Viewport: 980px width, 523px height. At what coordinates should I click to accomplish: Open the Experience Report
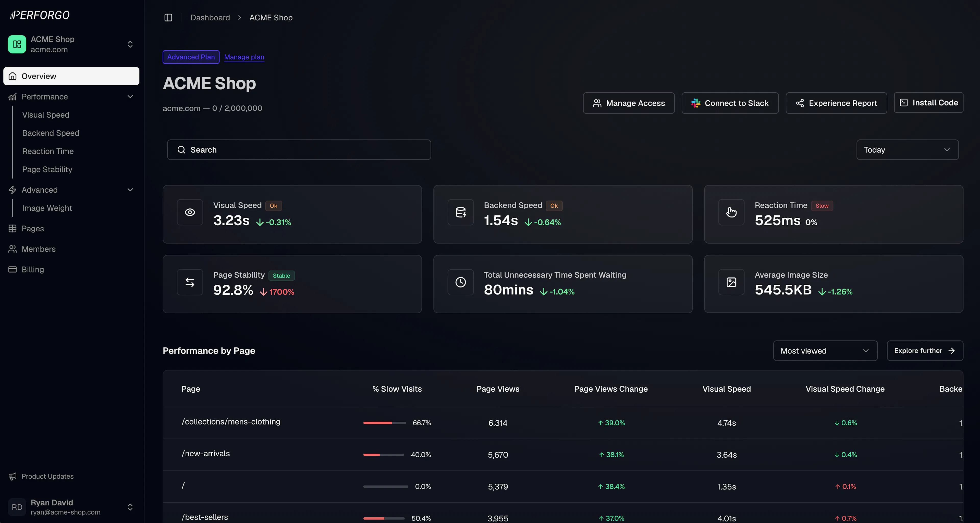tap(836, 103)
